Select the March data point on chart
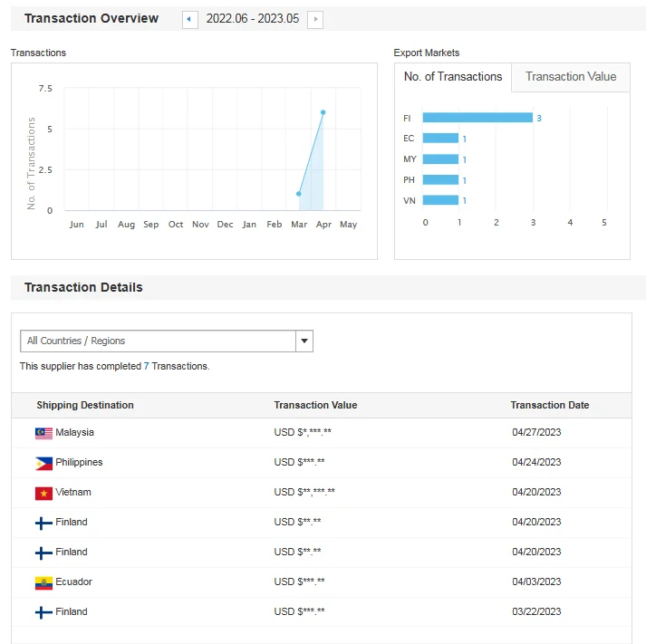The width and height of the screenshot is (646, 644). point(298,194)
